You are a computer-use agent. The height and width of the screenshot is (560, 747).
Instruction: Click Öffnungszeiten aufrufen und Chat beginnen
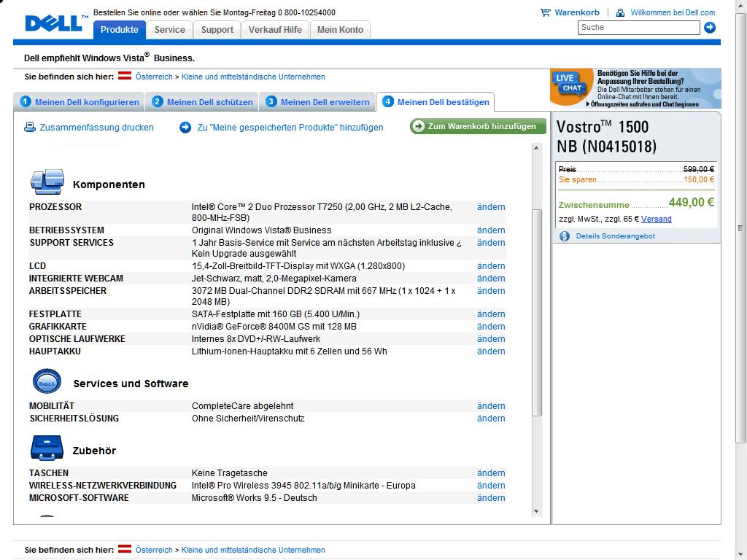645,104
